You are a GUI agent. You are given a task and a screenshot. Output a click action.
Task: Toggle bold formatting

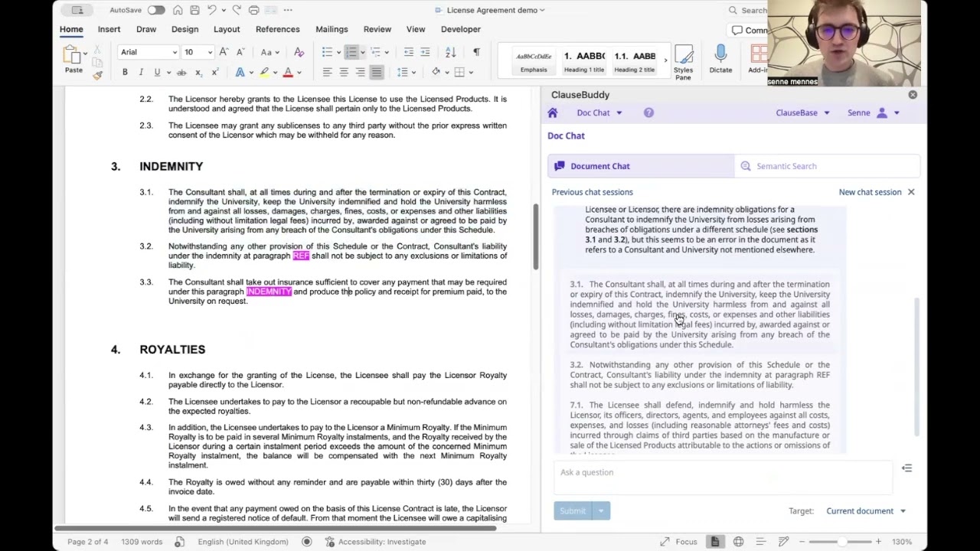tap(125, 72)
